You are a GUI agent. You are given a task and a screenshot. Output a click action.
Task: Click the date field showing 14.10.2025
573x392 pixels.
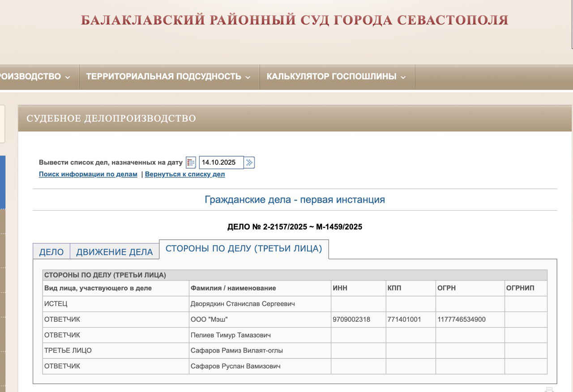pyautogui.click(x=221, y=162)
